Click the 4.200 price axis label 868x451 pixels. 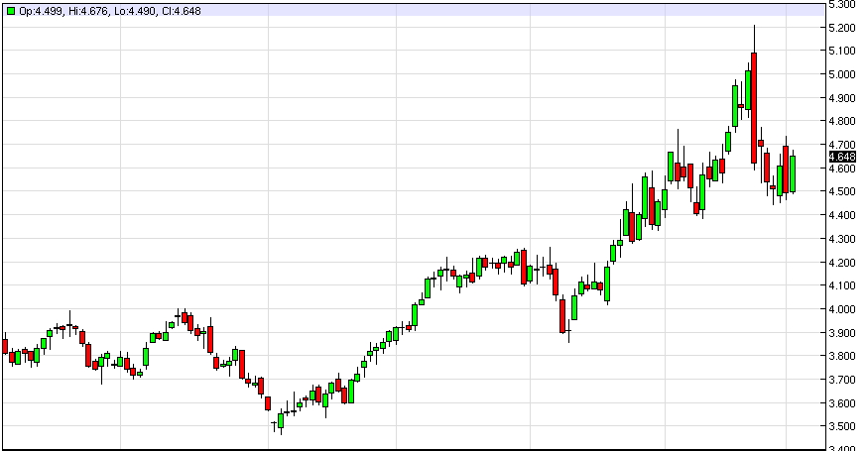(x=842, y=263)
